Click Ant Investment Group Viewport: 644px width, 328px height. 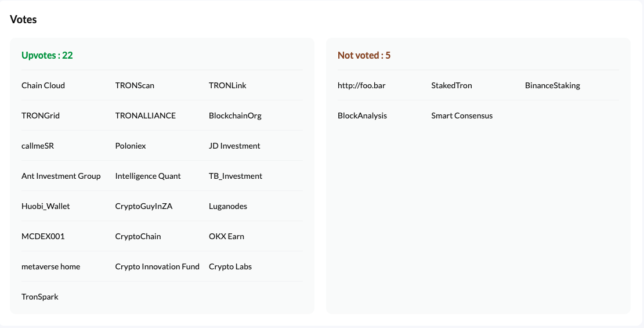point(61,176)
